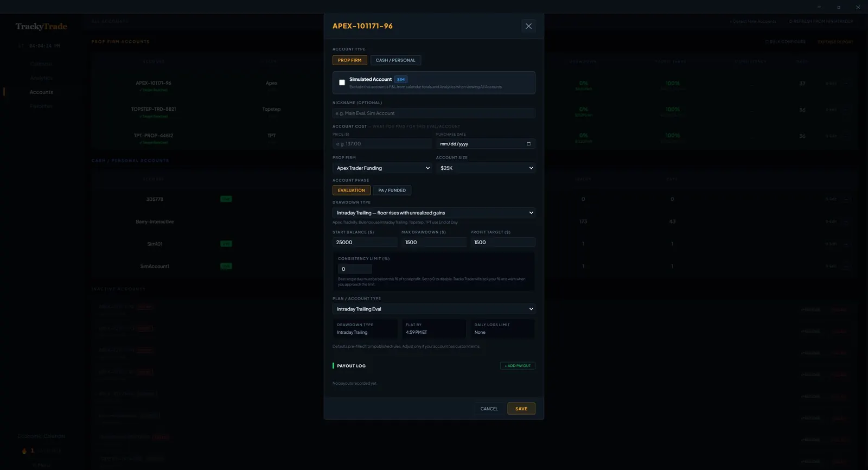Set account phase to EVALUATION
Screen dimensions: 868x470
[x=351, y=190]
